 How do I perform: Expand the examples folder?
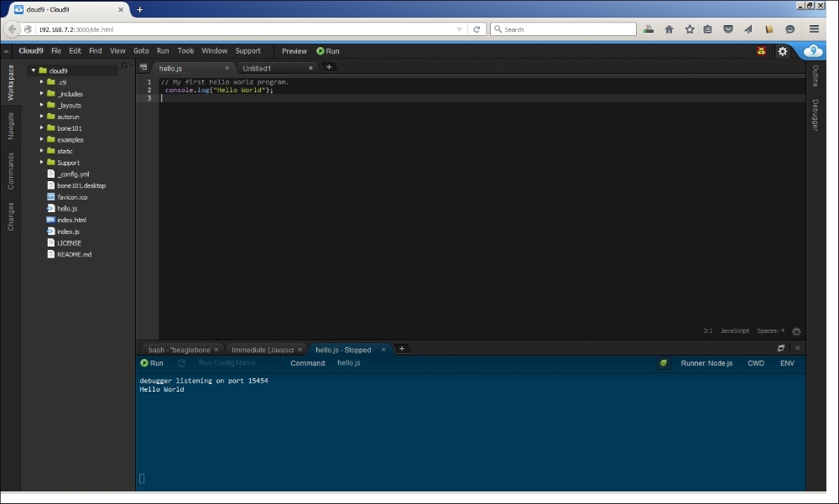[41, 139]
